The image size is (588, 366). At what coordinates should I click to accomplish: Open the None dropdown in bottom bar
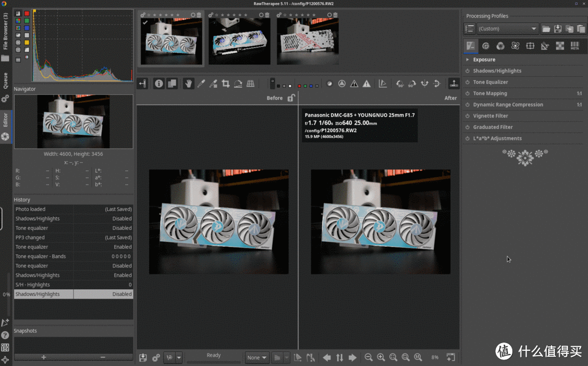(x=257, y=357)
